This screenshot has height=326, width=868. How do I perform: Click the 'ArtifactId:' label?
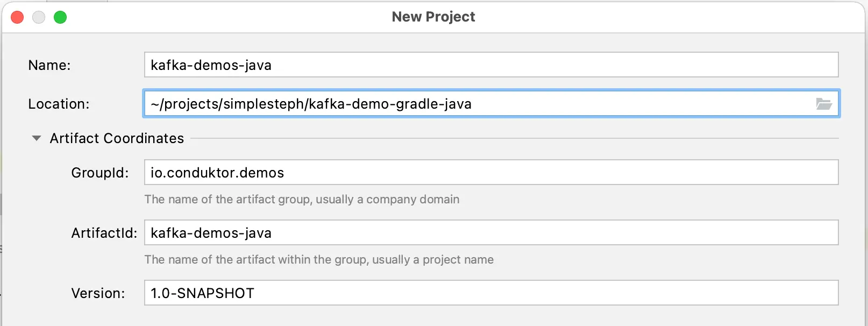click(x=104, y=233)
